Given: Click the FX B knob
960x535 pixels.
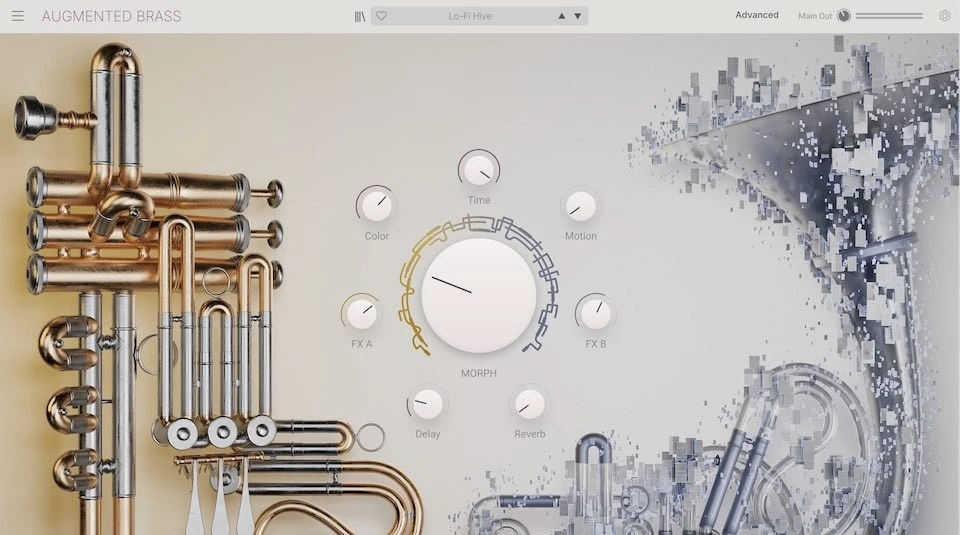Looking at the screenshot, I should coord(596,314).
